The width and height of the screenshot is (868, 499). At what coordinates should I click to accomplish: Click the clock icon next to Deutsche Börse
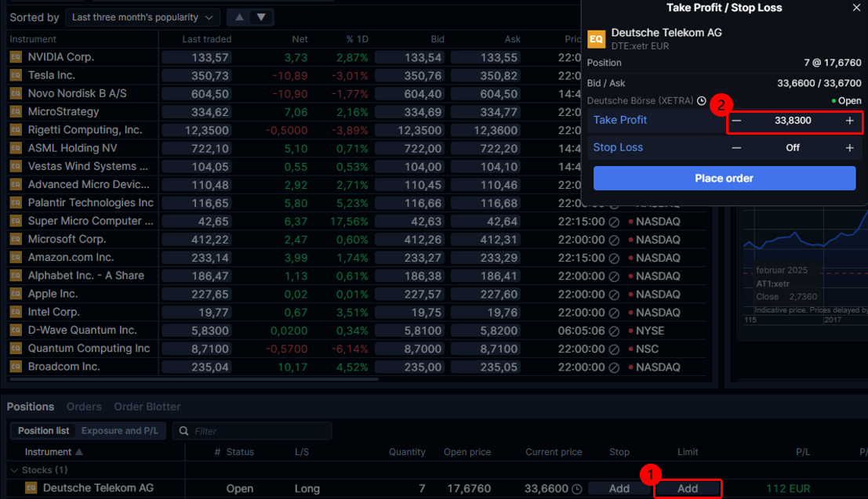[x=701, y=101]
